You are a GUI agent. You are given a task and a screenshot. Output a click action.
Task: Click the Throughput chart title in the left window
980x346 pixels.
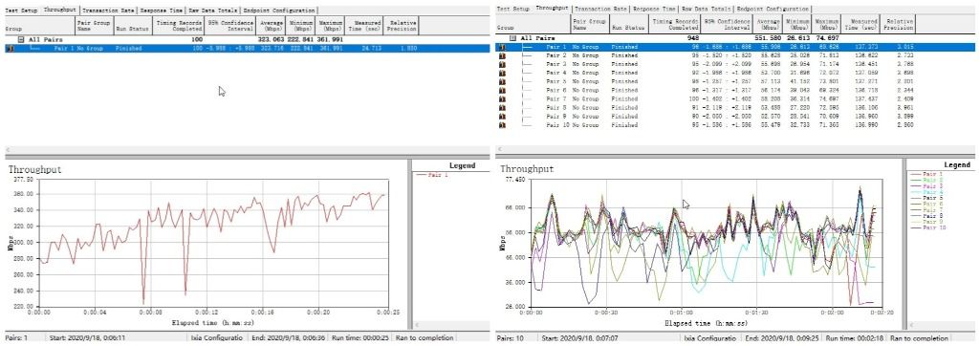point(34,169)
